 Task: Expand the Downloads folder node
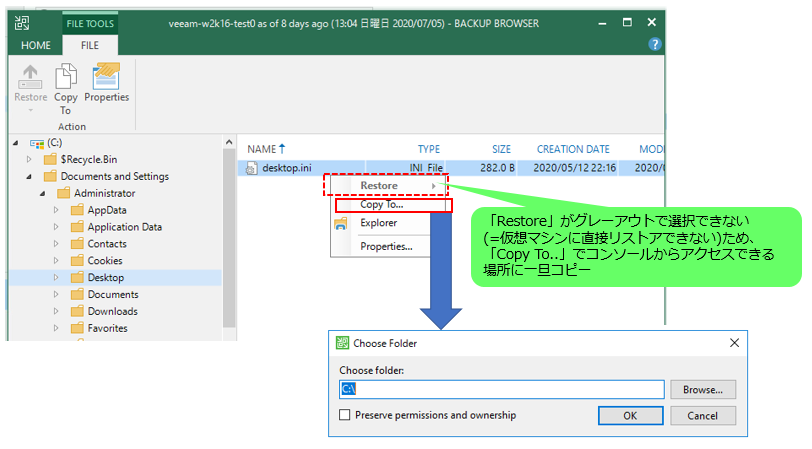(x=56, y=311)
